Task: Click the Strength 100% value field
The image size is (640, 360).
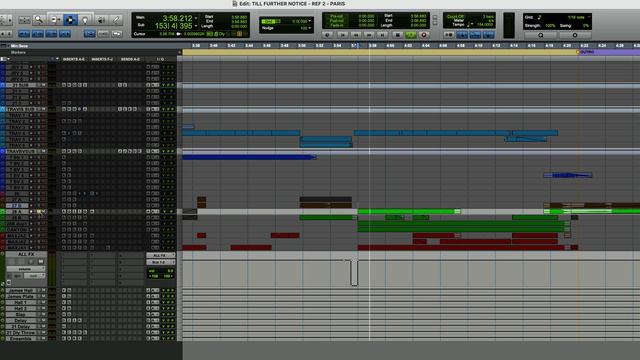Action: click(550, 26)
